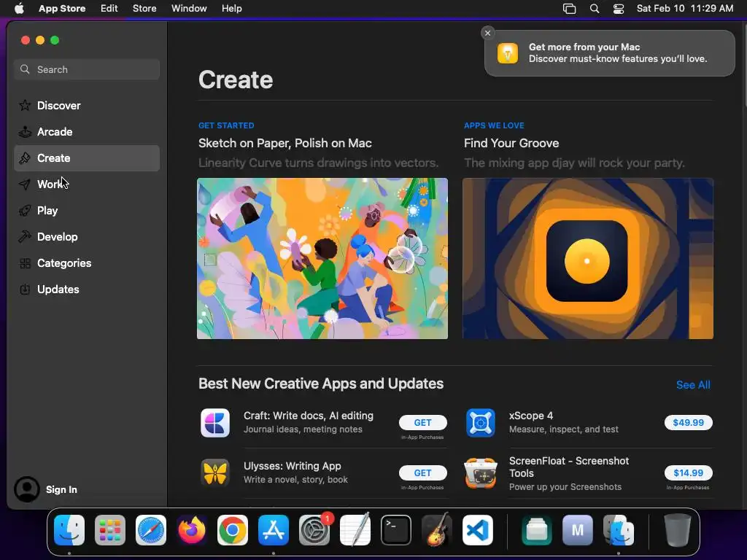Image resolution: width=747 pixels, height=560 pixels.
Task: Open the Window menu
Action: pyautogui.click(x=189, y=9)
